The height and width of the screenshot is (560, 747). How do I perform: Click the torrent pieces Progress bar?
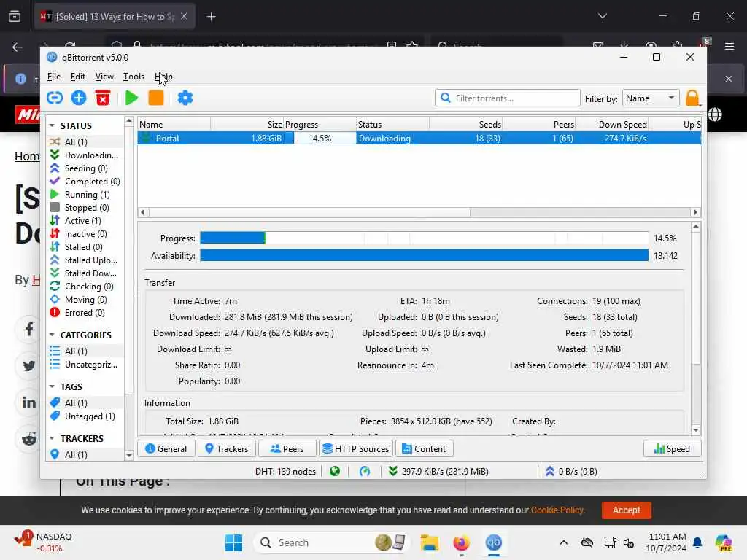click(x=424, y=238)
